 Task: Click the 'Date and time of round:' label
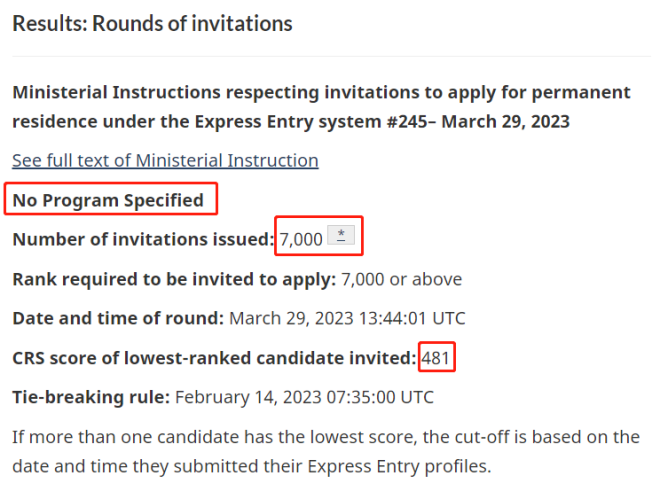click(x=118, y=318)
